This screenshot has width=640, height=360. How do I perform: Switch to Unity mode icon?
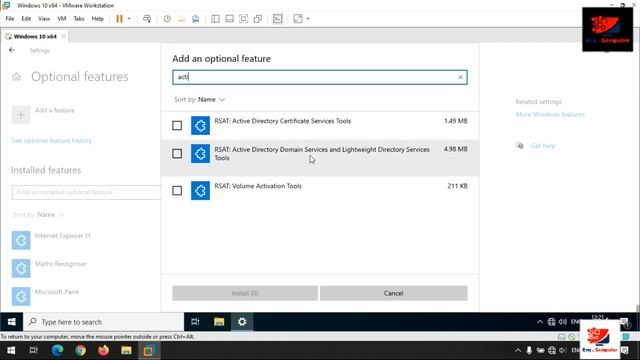click(258, 19)
